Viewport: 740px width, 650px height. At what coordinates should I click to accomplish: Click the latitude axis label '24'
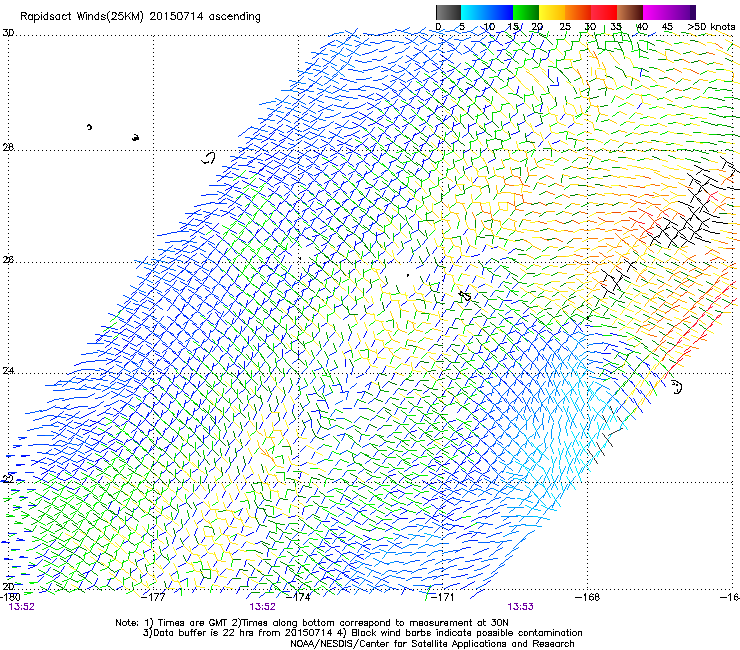pos(8,371)
